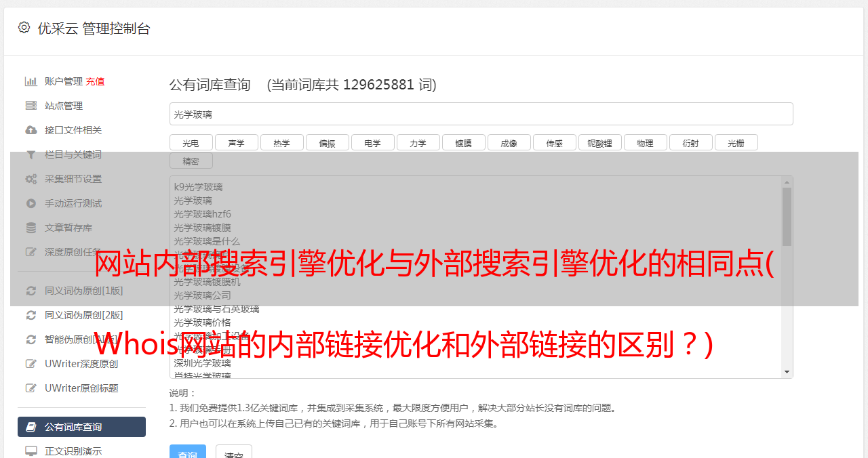Click the database icon next to 文章暂存库
The width and height of the screenshot is (868, 458).
(x=31, y=228)
